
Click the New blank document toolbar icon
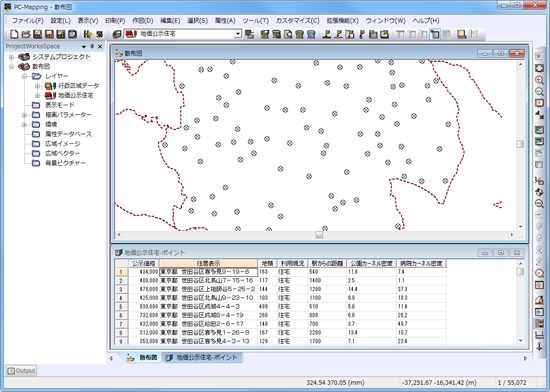[x=14, y=34]
